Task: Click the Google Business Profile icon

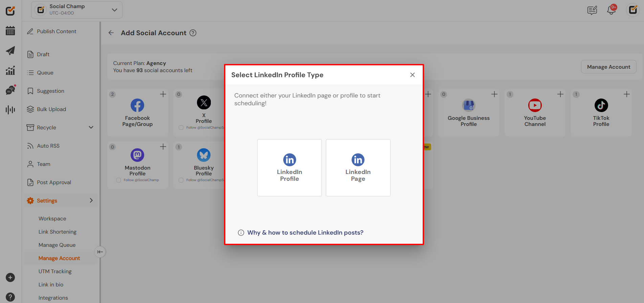Action: click(x=469, y=105)
